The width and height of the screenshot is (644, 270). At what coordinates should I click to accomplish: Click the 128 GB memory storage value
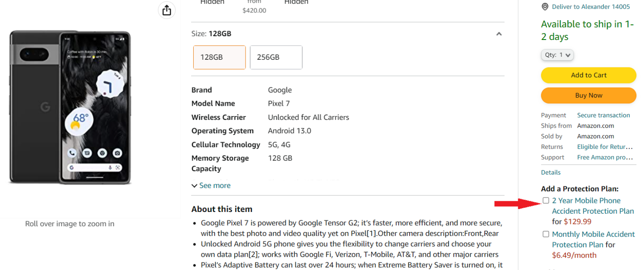tap(280, 158)
